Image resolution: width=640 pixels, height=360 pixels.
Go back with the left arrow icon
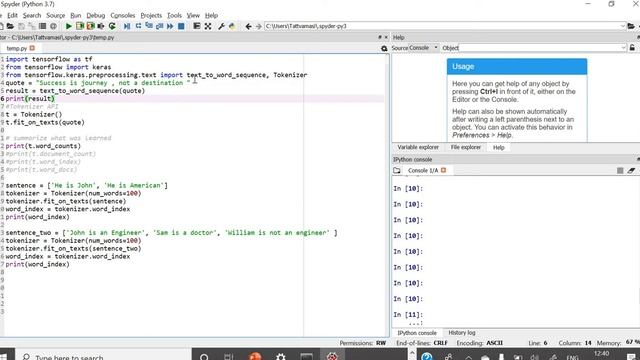248,26
